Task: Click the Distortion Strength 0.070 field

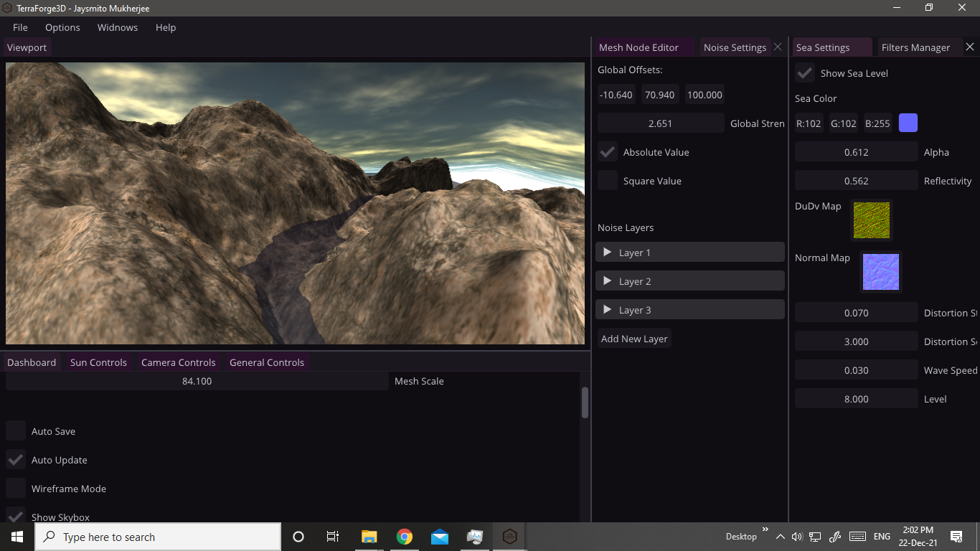Action: point(857,312)
